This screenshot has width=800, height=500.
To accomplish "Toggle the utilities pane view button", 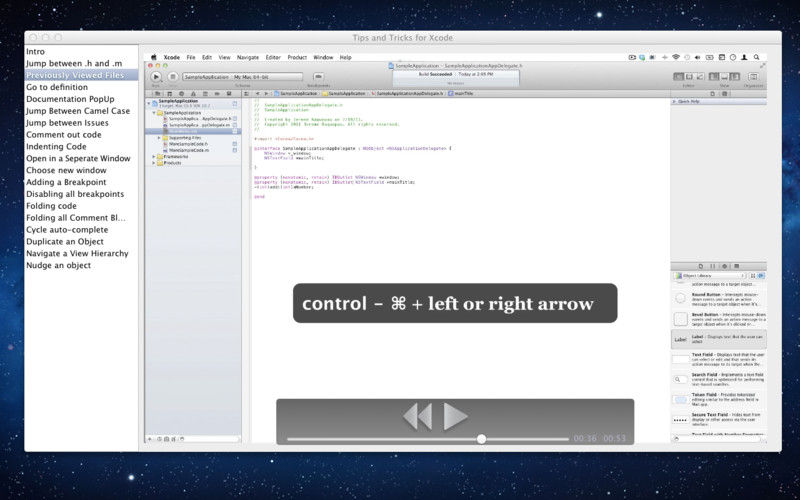I will [735, 77].
